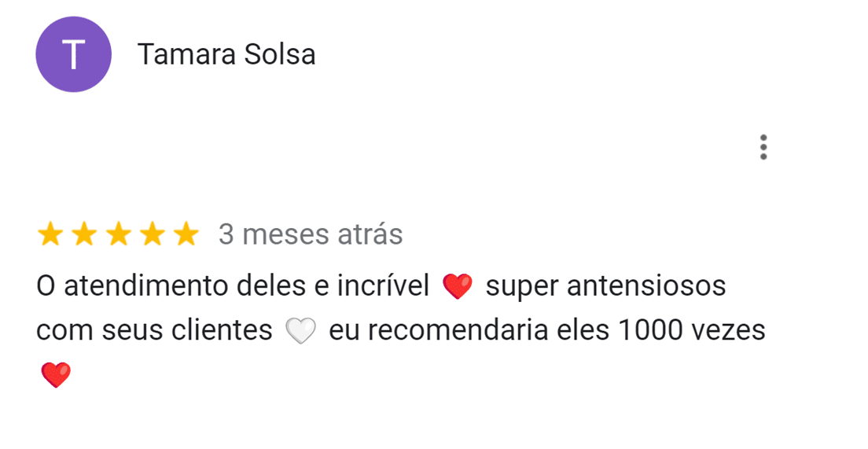Click the third yellow rating star

click(x=118, y=234)
